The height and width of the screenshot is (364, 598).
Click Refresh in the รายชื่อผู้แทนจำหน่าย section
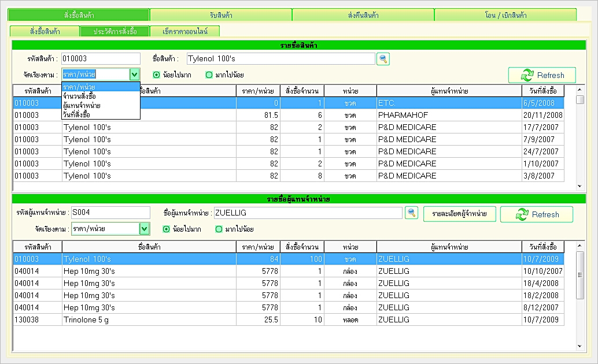click(x=537, y=214)
